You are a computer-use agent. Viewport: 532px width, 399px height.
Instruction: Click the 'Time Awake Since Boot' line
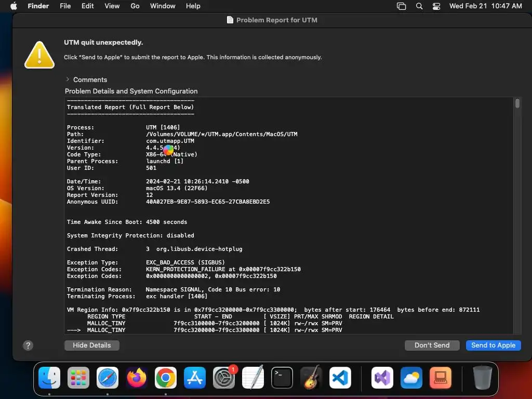(127, 222)
